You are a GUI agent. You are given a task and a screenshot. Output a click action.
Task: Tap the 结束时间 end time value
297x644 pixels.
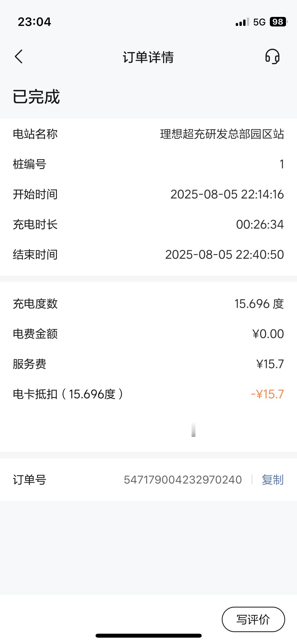224,255
